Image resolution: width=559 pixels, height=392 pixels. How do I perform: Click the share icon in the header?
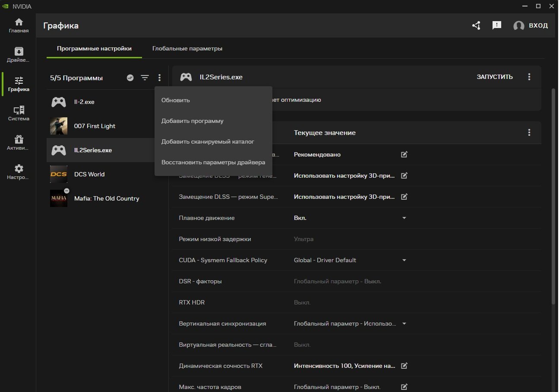pos(476,25)
